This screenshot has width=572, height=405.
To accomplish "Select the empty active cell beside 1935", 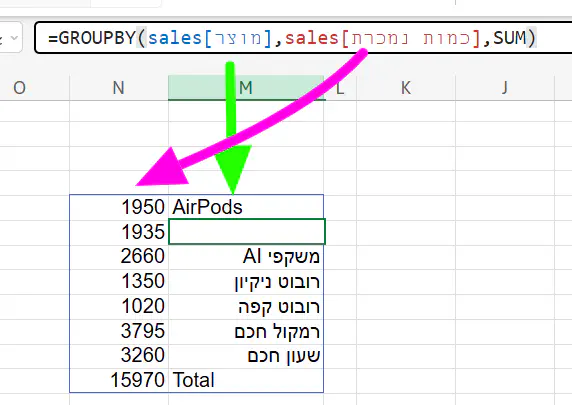I will click(x=247, y=232).
